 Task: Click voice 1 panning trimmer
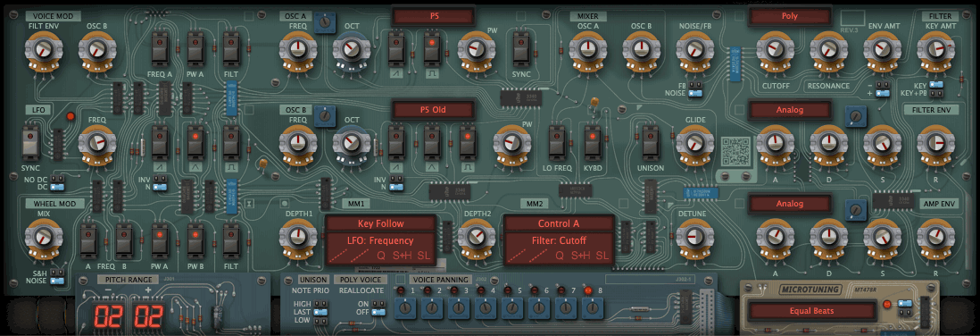(x=404, y=307)
